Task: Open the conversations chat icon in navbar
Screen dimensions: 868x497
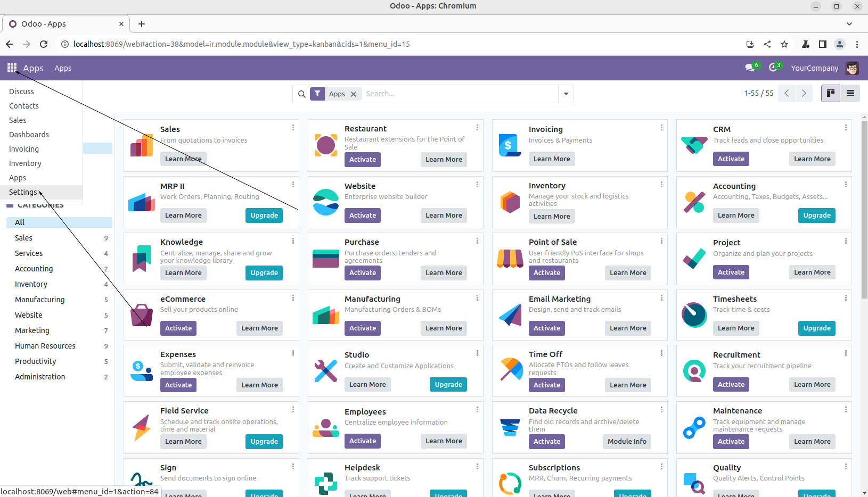Action: pos(750,68)
